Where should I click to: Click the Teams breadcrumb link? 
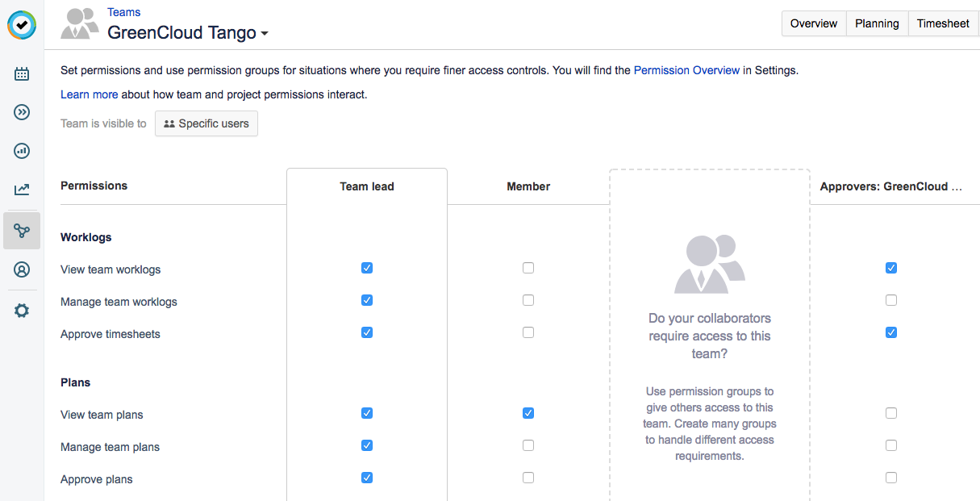(123, 11)
